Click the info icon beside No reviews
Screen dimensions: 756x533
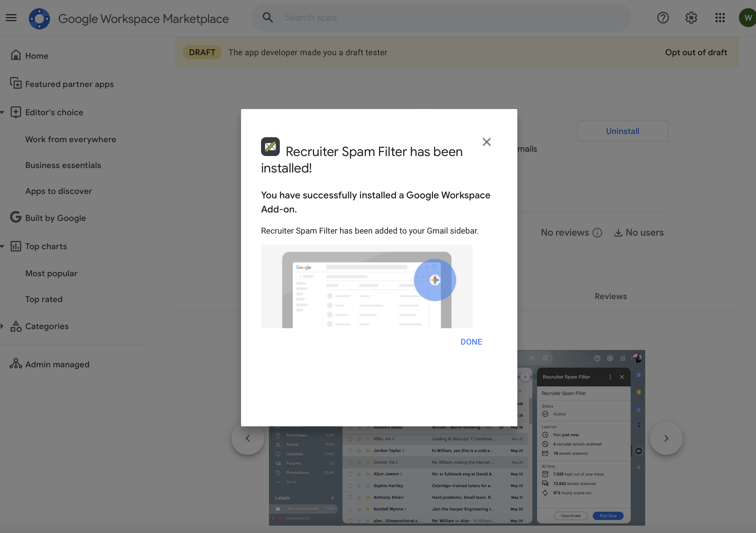(x=597, y=233)
